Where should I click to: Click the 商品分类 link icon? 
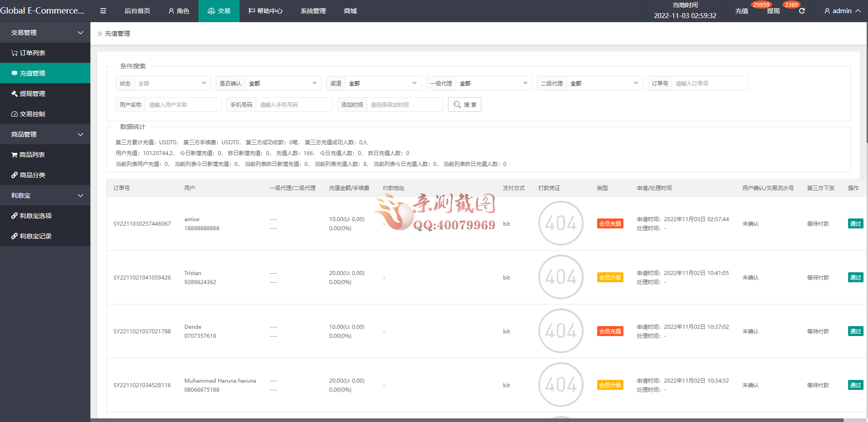[14, 175]
